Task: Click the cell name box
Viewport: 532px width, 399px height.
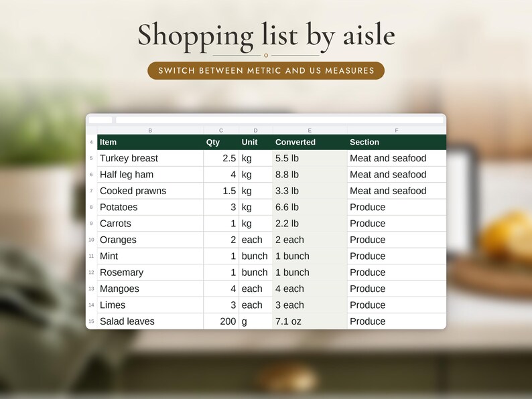Action: (101, 120)
